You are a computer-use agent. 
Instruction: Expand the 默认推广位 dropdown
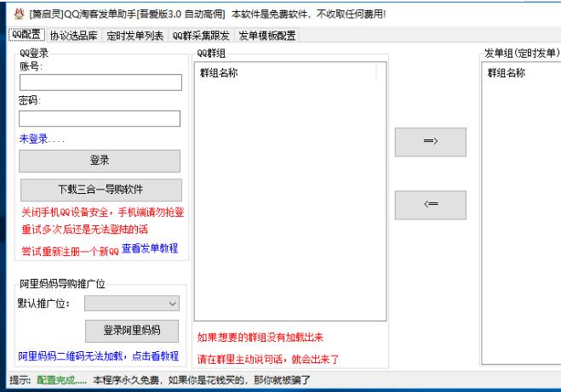pyautogui.click(x=132, y=304)
